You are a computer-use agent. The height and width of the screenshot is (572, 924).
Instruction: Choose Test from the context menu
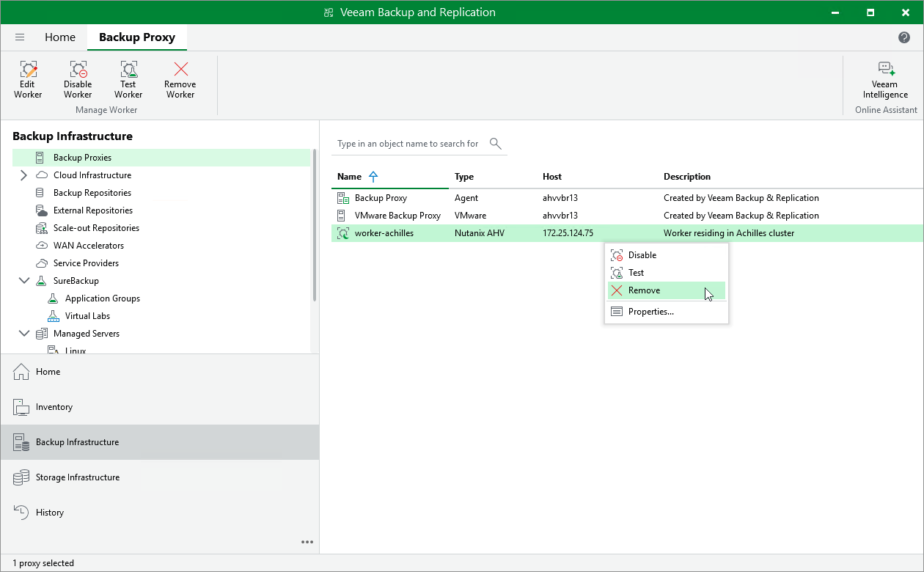(x=667, y=273)
